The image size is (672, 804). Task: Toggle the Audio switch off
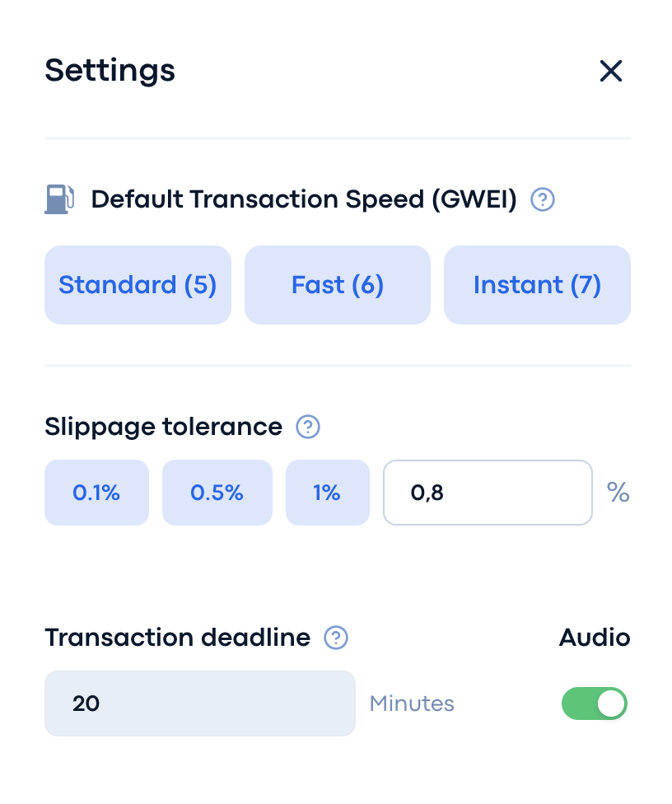click(595, 703)
